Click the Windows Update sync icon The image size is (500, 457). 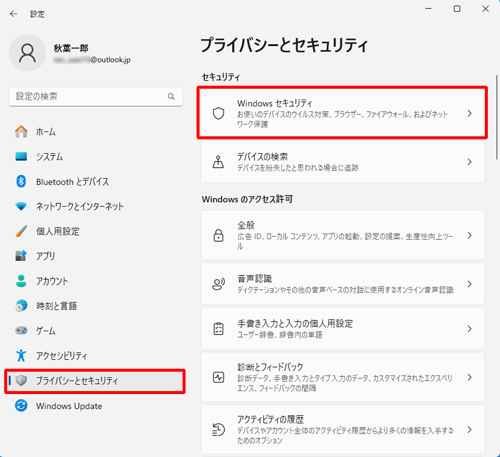click(21, 406)
